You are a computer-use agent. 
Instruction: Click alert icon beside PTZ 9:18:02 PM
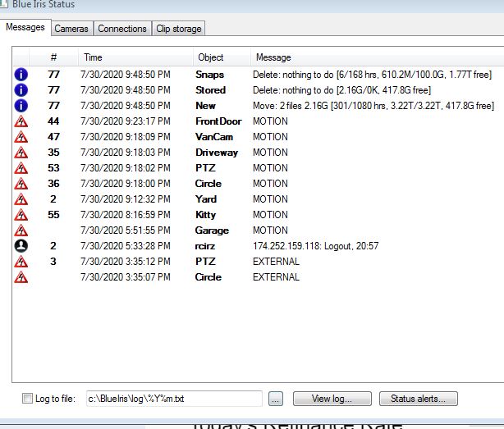21,168
